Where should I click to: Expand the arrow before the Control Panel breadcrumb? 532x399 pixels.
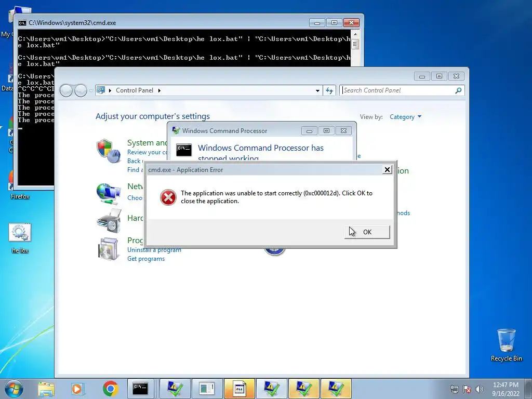(110, 90)
